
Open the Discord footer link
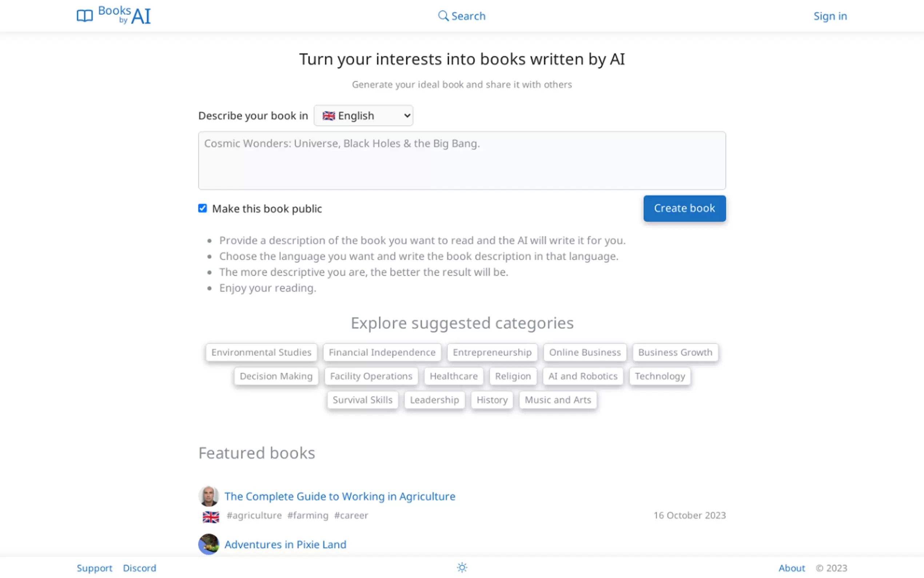coord(139,568)
